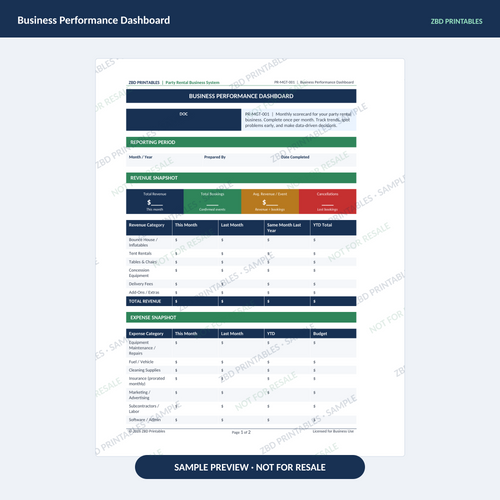Viewport: 500px width, 500px height.
Task: Click the YTD column header in expense table
Action: coord(287,333)
